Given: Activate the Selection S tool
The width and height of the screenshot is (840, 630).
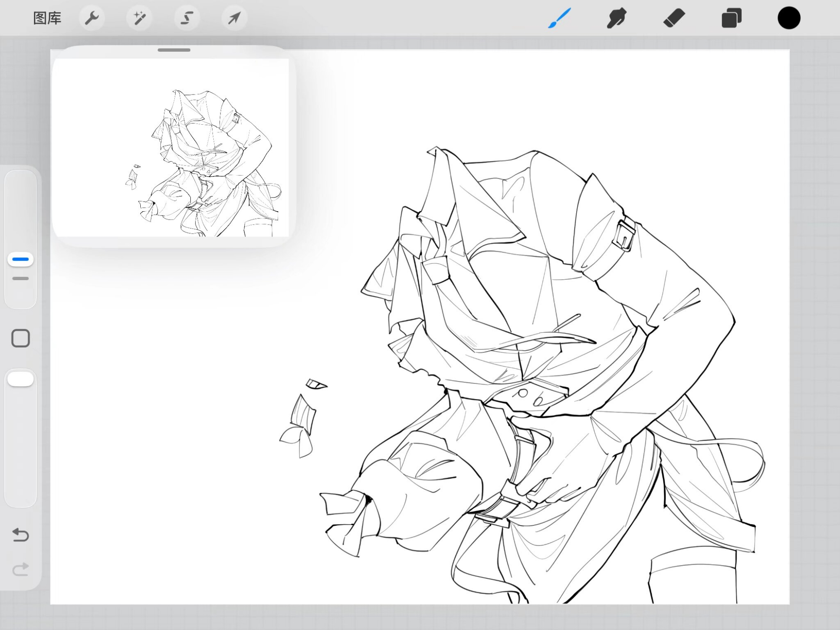Looking at the screenshot, I should (x=187, y=18).
